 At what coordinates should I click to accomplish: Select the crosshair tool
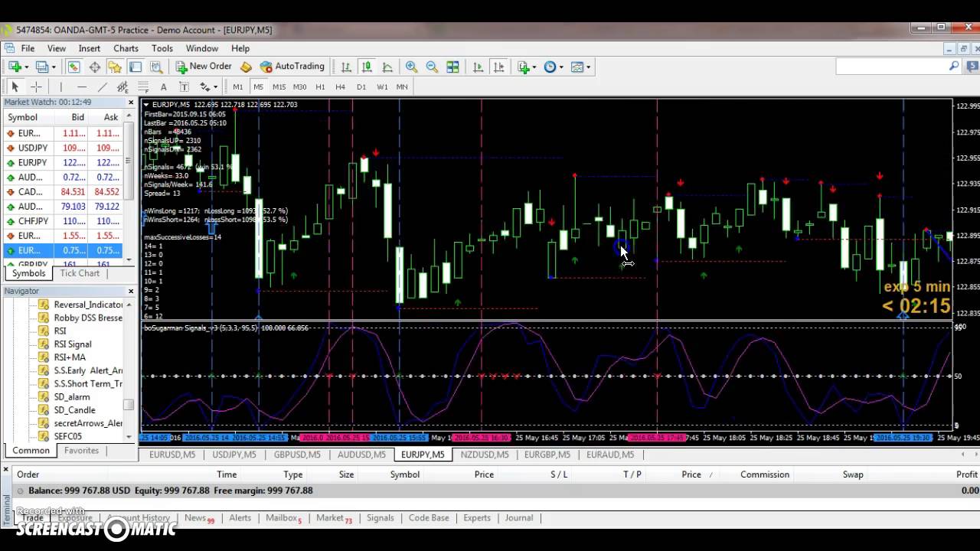(x=35, y=86)
